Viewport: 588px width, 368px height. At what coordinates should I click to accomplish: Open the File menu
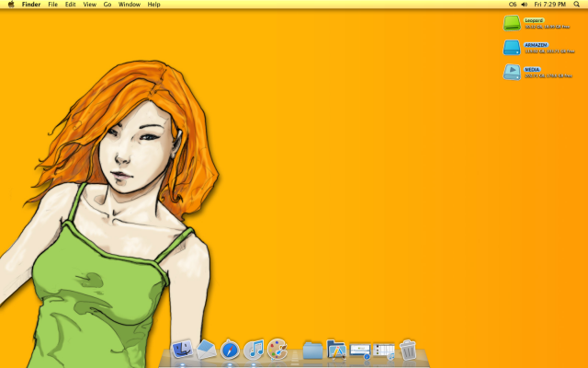tap(53, 5)
